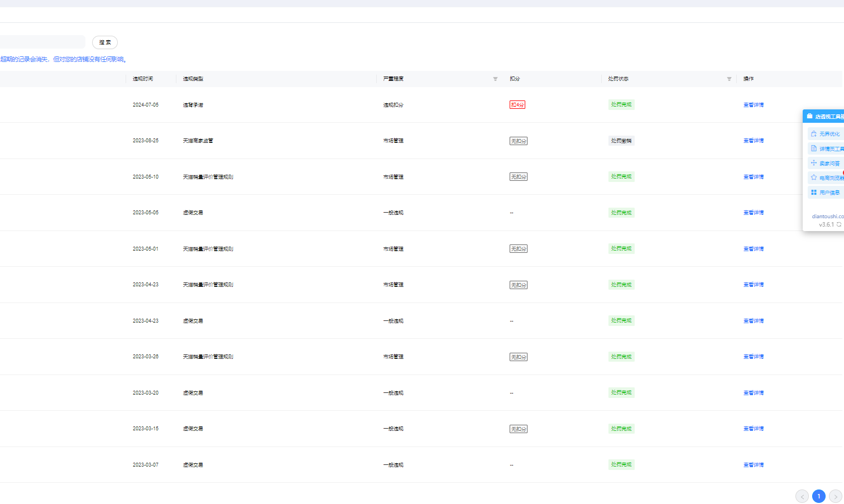Click the 违规时间 column header
Viewport: 844px width, 504px height.
point(143,79)
